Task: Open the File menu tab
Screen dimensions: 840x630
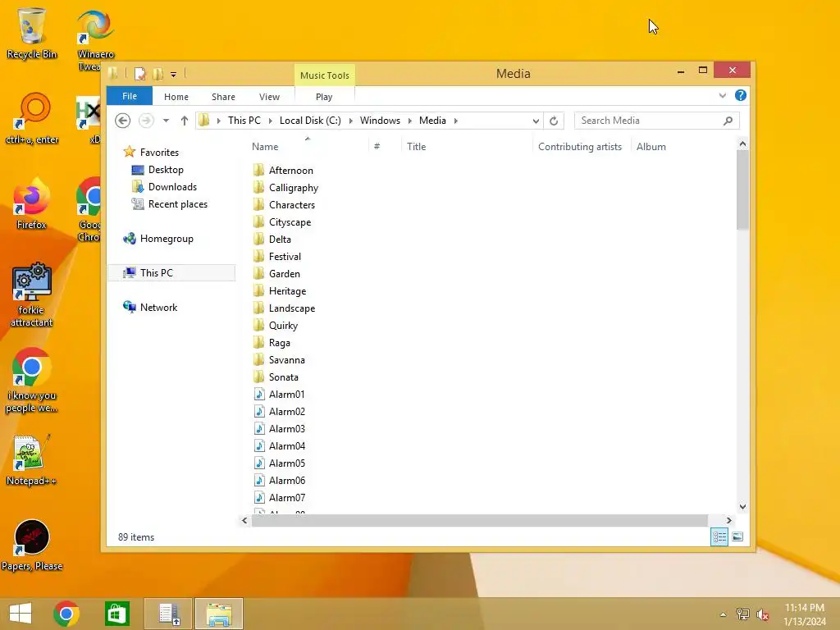Action: pos(130,96)
